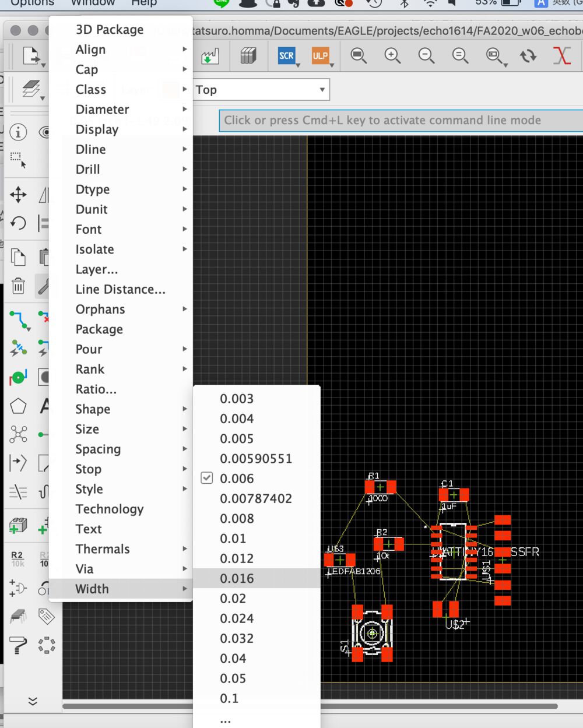Select the Add part tool
The image size is (583, 728).
point(18,526)
